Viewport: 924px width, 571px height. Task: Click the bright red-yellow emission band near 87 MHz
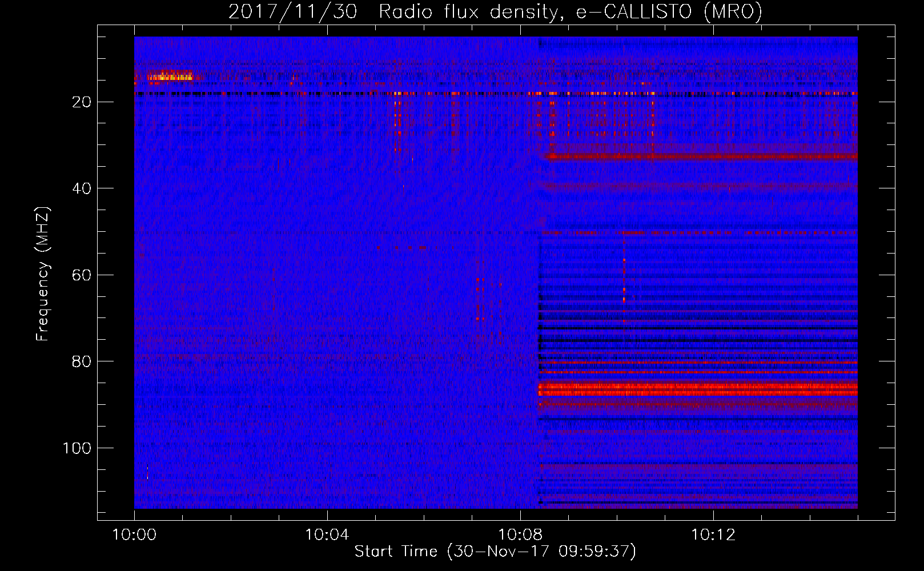(698, 389)
